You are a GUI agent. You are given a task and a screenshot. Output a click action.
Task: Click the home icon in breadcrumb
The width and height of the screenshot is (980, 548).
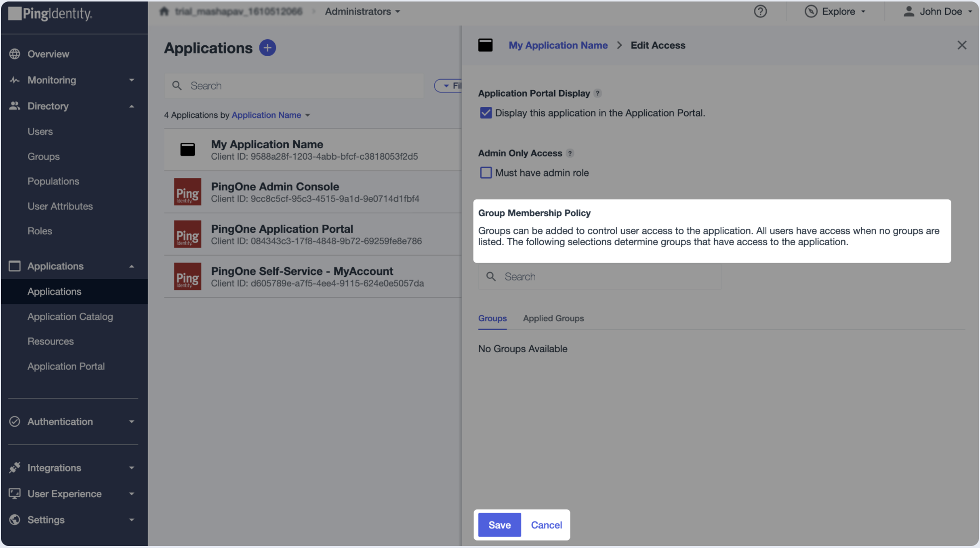164,11
